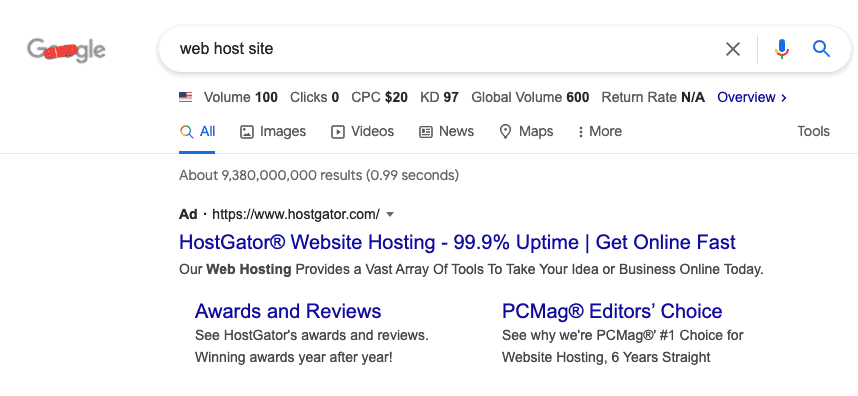
Task: Click the text 'See HostGator's awards and reviews.'
Action: click(x=311, y=335)
